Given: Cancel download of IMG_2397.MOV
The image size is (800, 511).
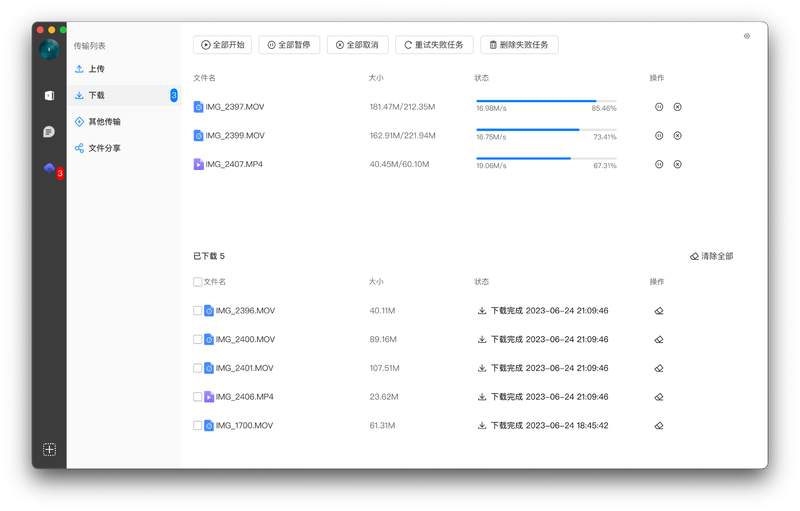Looking at the screenshot, I should 677,107.
